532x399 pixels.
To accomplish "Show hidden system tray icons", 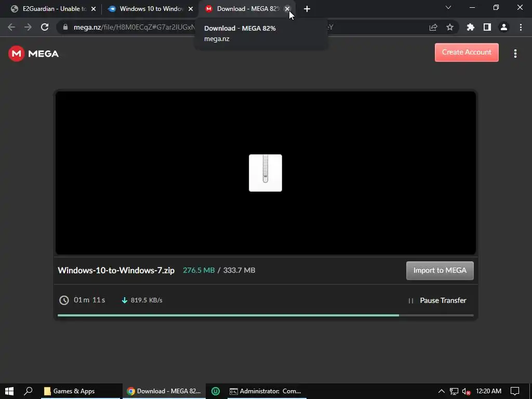I will 441,391.
